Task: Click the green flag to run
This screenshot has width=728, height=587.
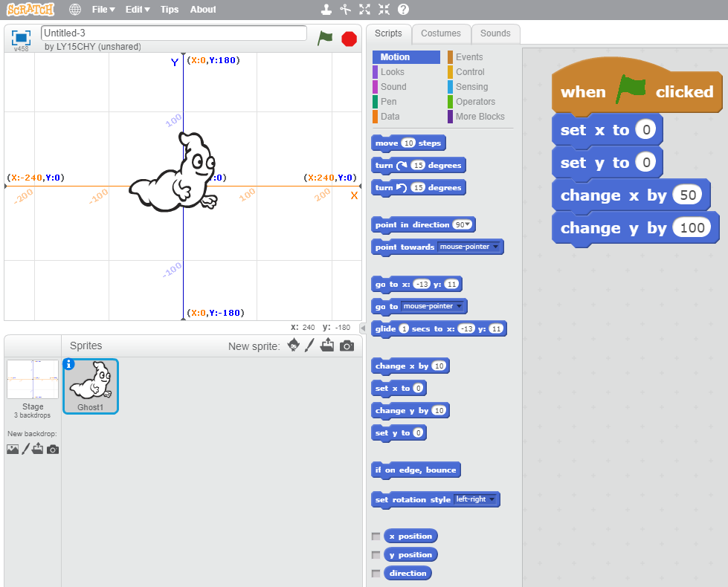Action: (x=325, y=39)
